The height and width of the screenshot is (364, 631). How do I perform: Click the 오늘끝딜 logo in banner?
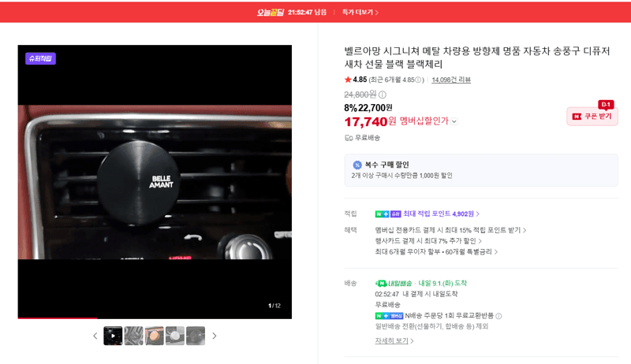(x=271, y=13)
